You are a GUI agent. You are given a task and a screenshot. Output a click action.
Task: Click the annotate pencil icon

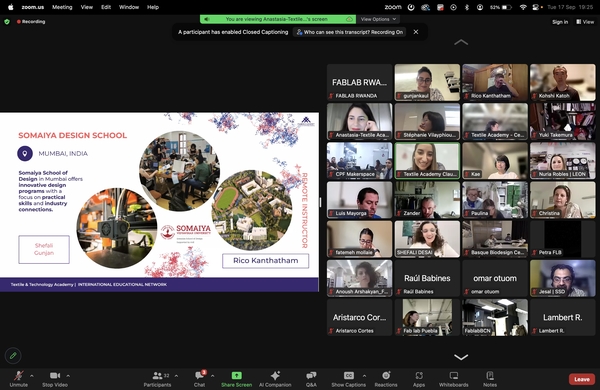[x=13, y=356]
